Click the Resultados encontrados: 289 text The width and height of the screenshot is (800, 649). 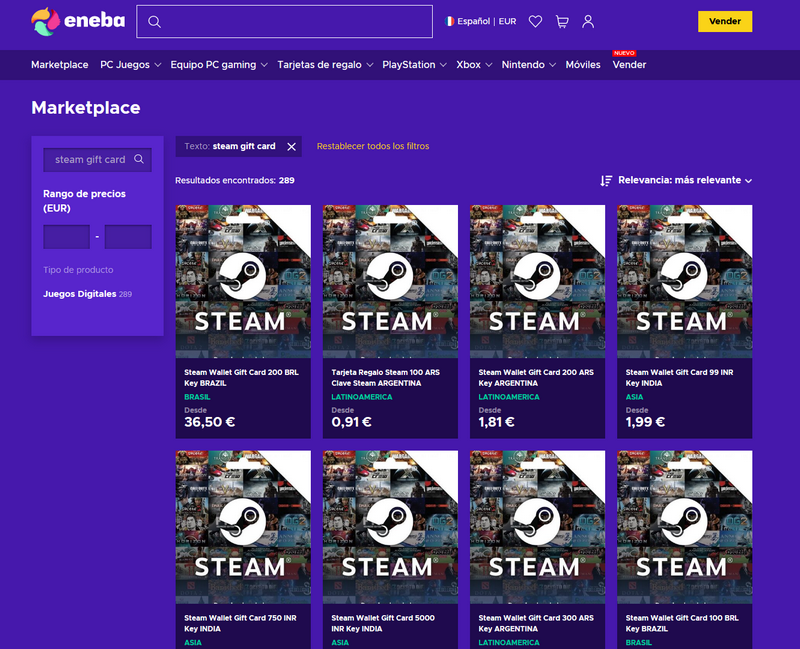pos(235,181)
